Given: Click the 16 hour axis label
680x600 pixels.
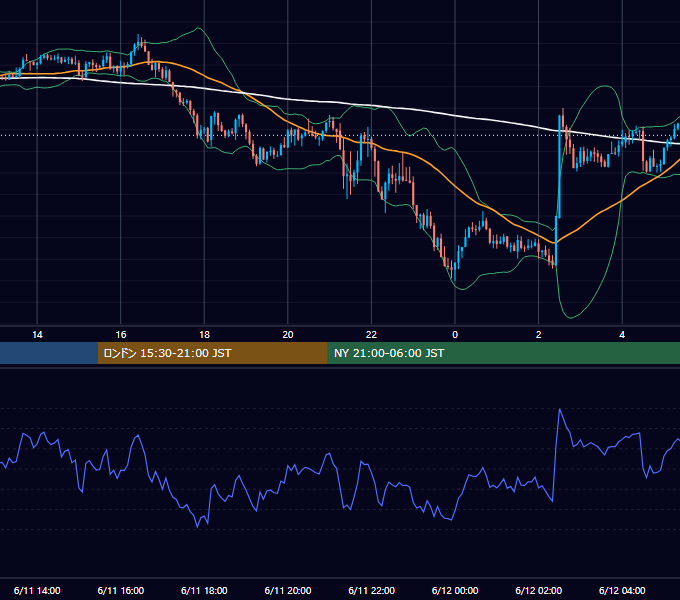Looking at the screenshot, I should pos(121,335).
